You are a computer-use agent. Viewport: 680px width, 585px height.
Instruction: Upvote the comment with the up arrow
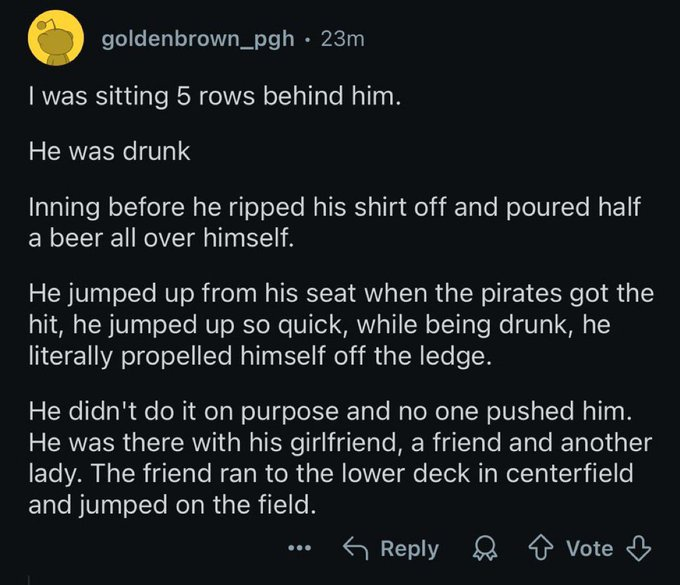[541, 548]
